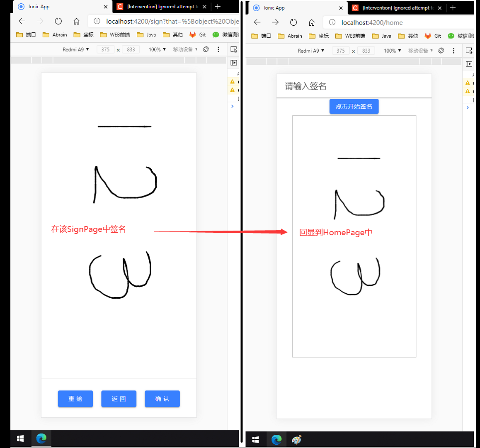The width and height of the screenshot is (480, 448).
Task: Expand console prompt chevron in left DevTools
Action: [x=233, y=106]
